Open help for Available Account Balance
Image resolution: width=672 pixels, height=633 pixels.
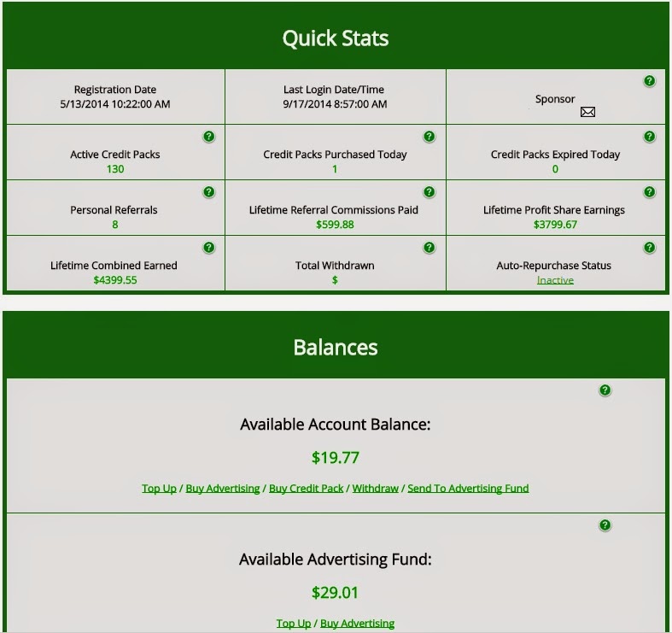(605, 390)
